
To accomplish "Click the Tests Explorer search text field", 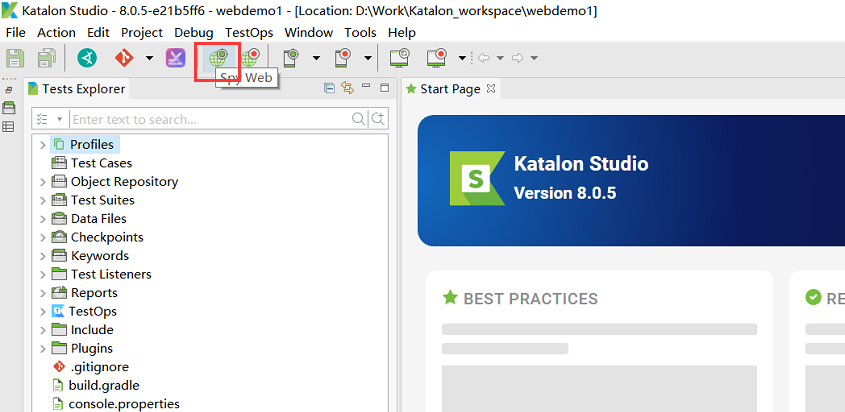I will point(210,119).
